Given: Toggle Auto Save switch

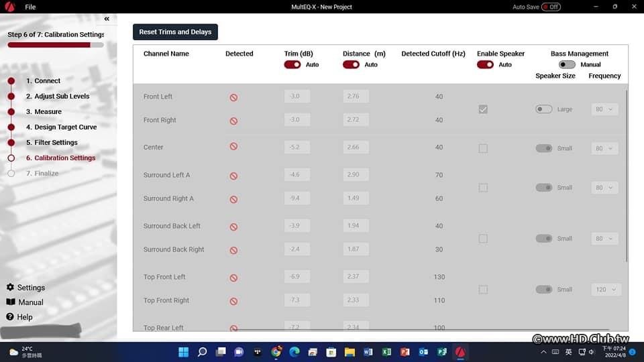Looking at the screenshot, I should (x=551, y=7).
